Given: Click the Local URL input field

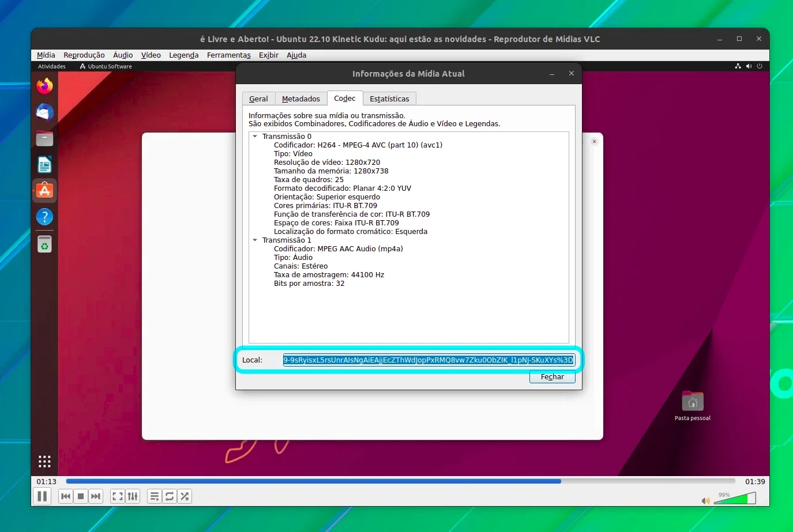Looking at the screenshot, I should 429,360.
